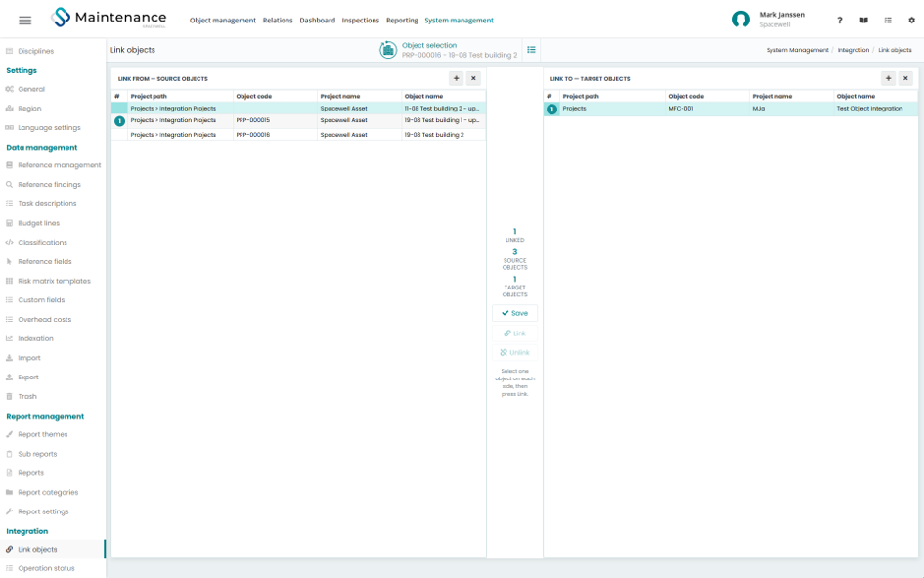Open Dashboard menu
The width and height of the screenshot is (924, 578).
pos(317,20)
